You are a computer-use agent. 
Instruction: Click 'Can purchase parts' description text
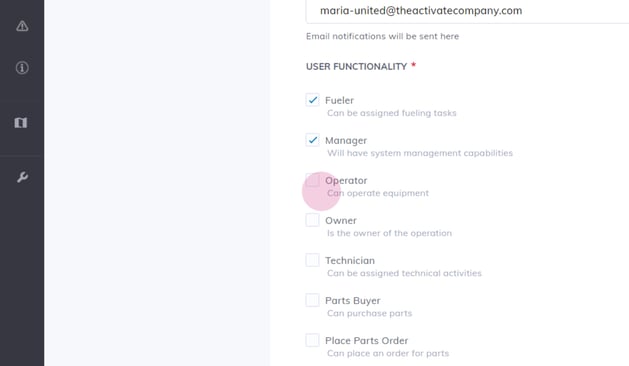(369, 313)
